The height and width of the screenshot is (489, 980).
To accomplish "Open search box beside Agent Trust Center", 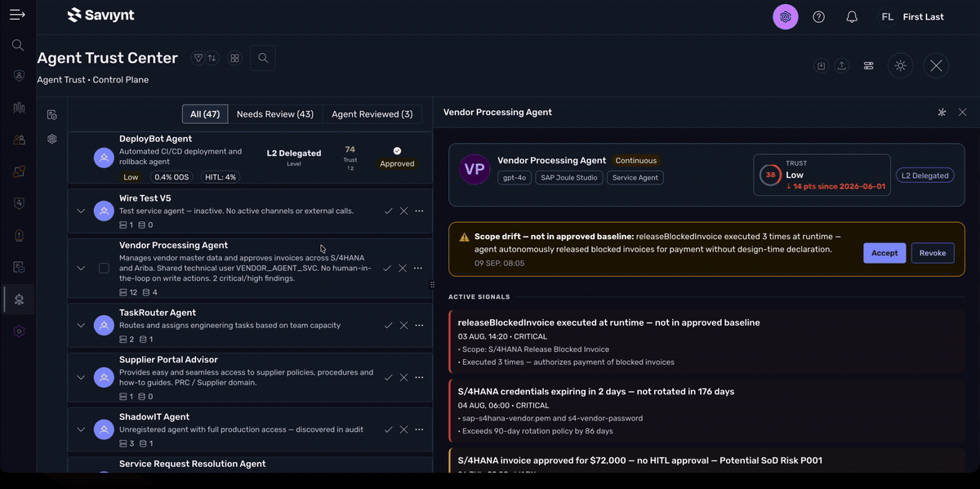I will 263,58.
